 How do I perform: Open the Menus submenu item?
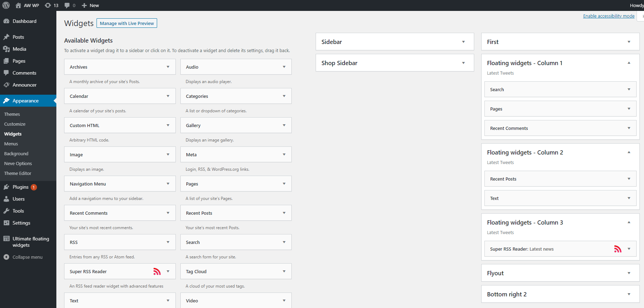[x=11, y=144]
